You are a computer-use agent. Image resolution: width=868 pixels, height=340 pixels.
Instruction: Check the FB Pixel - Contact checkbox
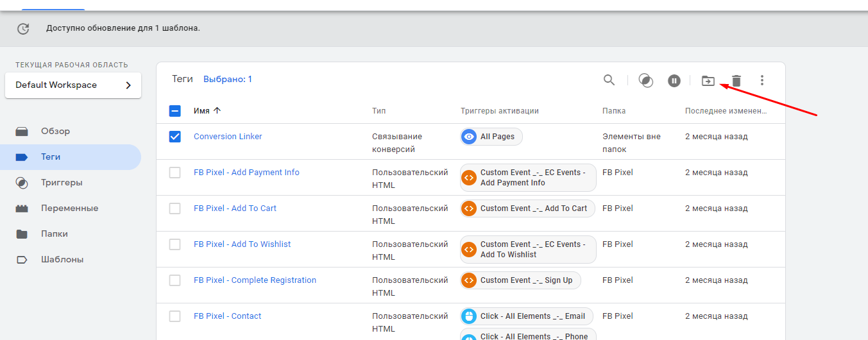pyautogui.click(x=174, y=316)
